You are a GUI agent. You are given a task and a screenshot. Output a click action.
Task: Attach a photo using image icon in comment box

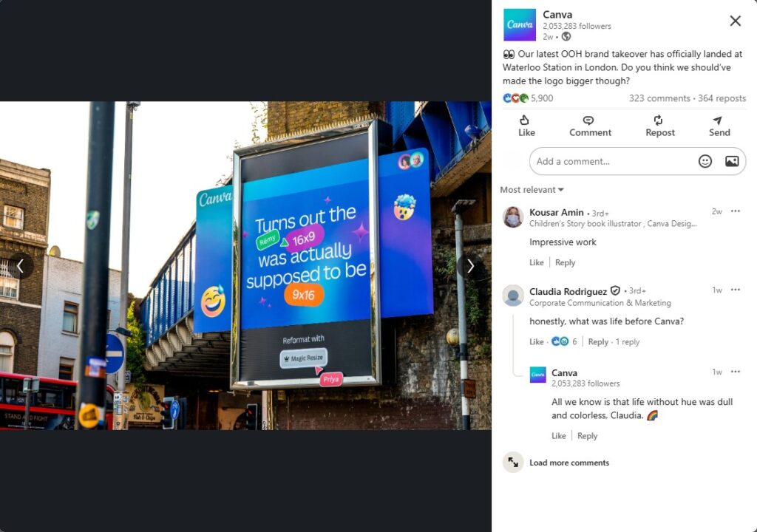[732, 161]
